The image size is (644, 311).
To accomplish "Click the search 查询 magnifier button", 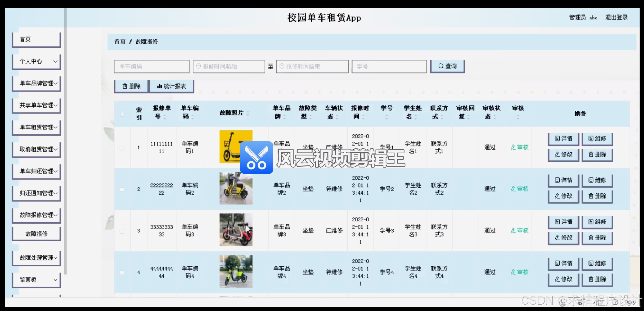I will (x=447, y=66).
